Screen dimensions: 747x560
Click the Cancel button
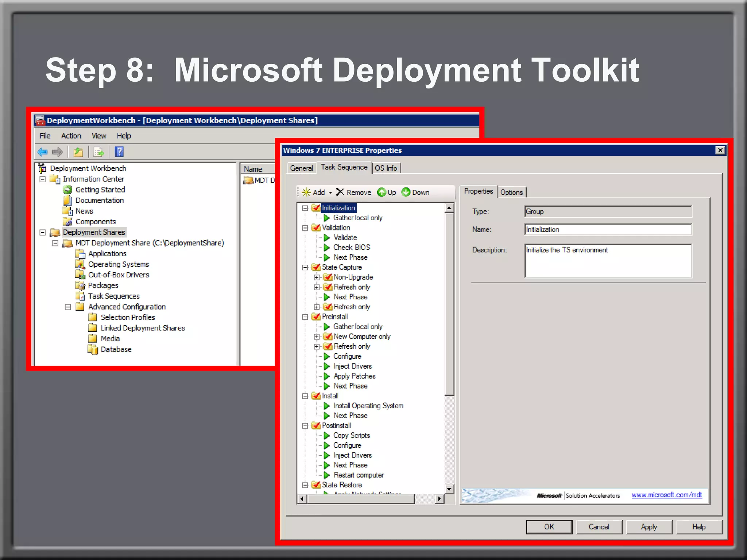pos(599,527)
